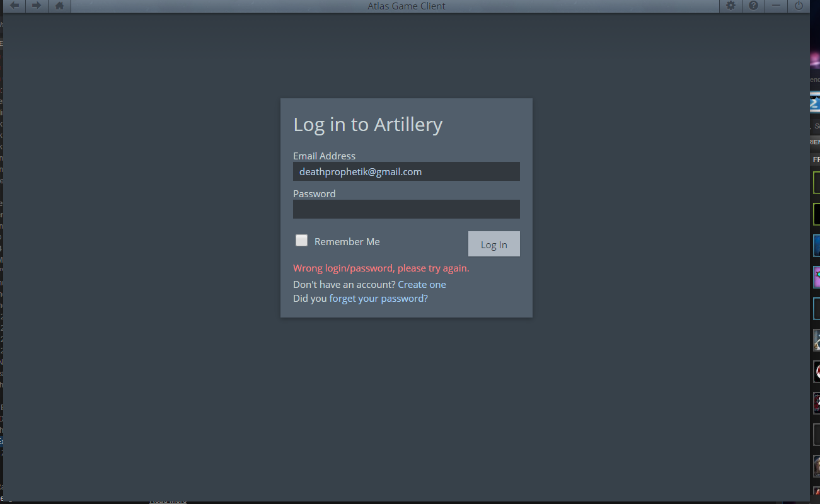Go to the home page icon
Screen dimensions: 820x504
tap(59, 6)
